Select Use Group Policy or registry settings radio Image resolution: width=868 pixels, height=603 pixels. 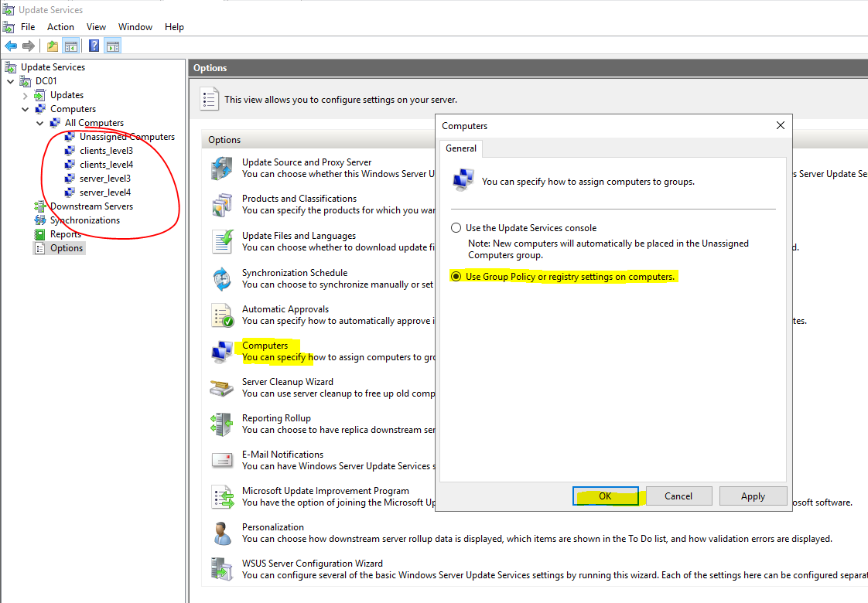456,277
